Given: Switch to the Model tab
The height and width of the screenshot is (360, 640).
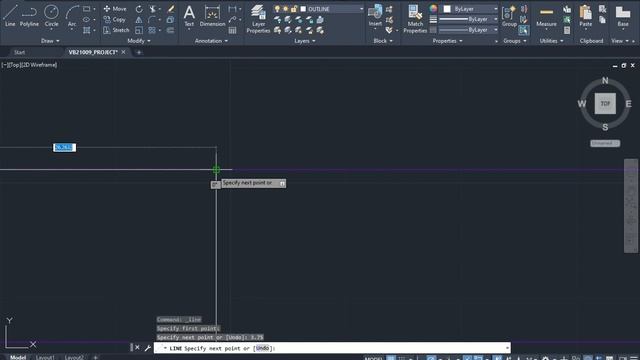Looking at the screenshot, I should (18, 357).
